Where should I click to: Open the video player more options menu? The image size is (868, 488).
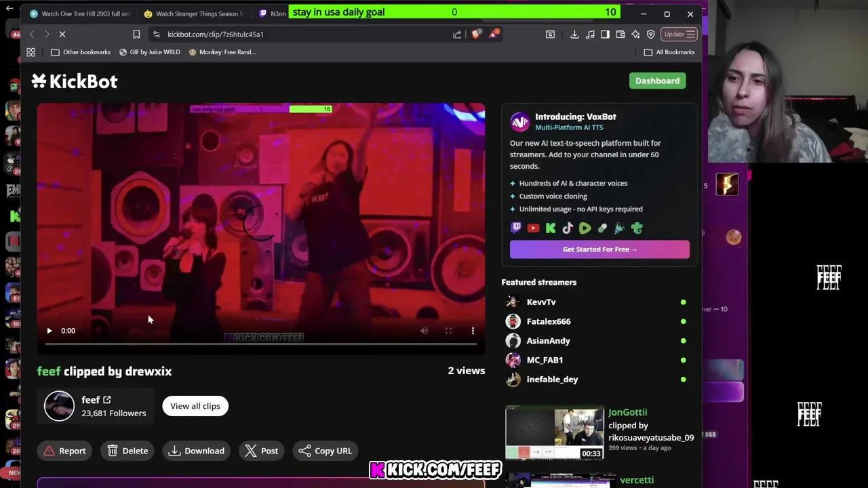473,331
